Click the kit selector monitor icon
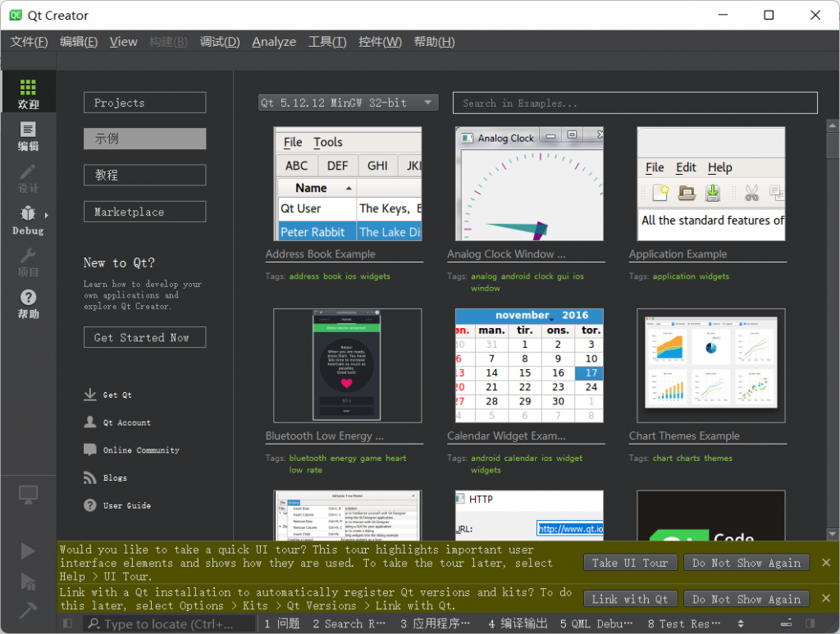The width and height of the screenshot is (840, 634). click(x=28, y=495)
